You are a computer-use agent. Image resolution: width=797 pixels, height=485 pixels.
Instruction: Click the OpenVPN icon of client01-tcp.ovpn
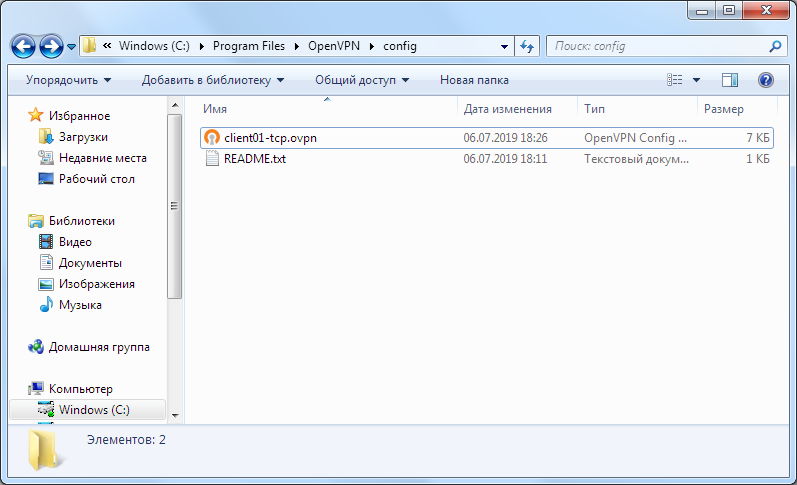click(211, 138)
